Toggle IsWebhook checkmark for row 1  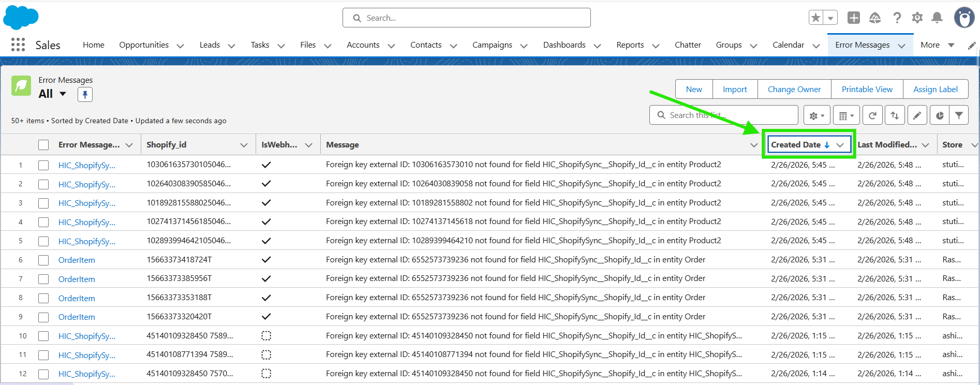(x=266, y=165)
